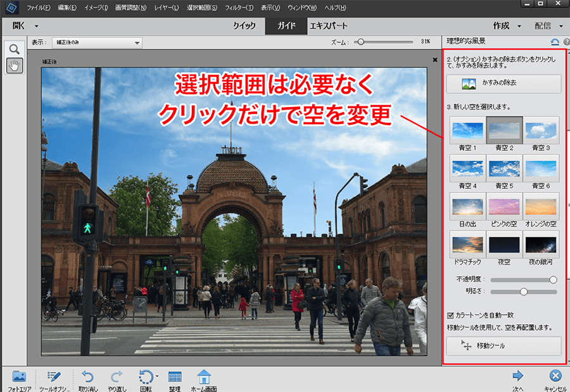Screen dimensions: 570x392
Task: Select the Zoom magnifier tool
Action: pyautogui.click(x=14, y=49)
